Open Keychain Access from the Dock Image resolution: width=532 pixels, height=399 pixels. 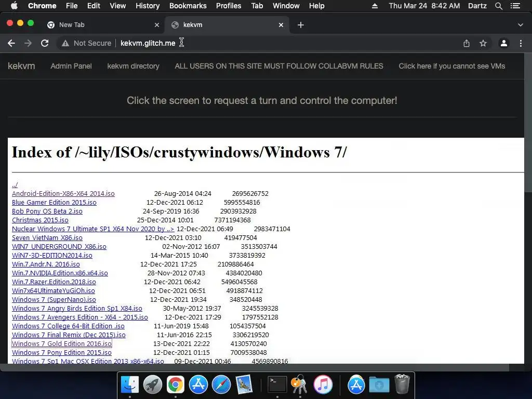(300, 384)
